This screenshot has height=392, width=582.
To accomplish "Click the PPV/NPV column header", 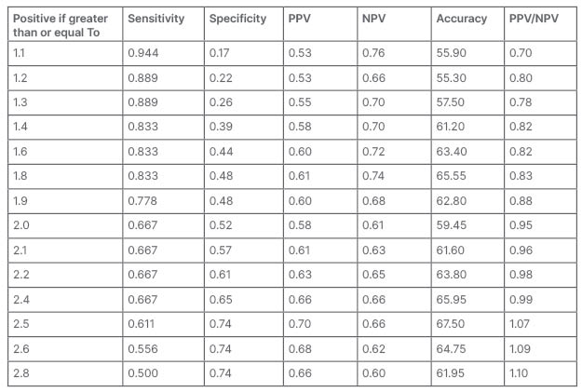I will pyautogui.click(x=535, y=19).
